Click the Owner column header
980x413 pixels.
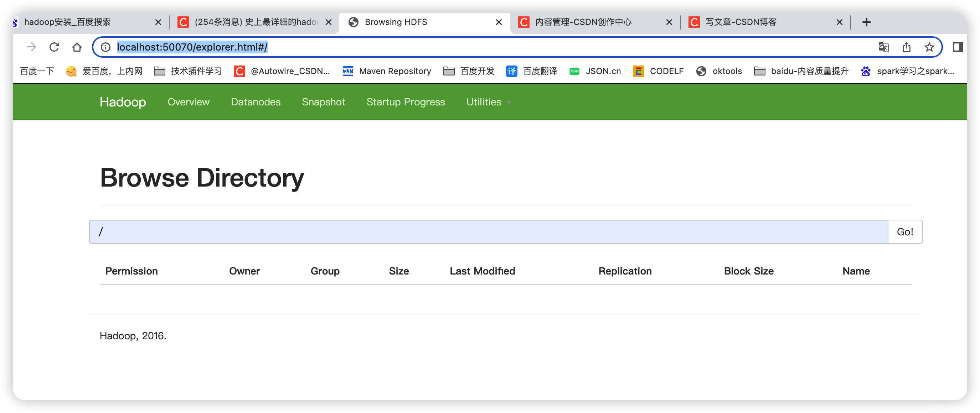pyautogui.click(x=244, y=271)
